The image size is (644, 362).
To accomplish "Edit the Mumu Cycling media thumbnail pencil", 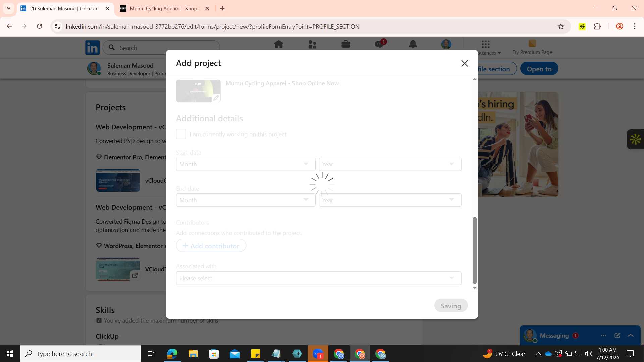I will click(216, 98).
